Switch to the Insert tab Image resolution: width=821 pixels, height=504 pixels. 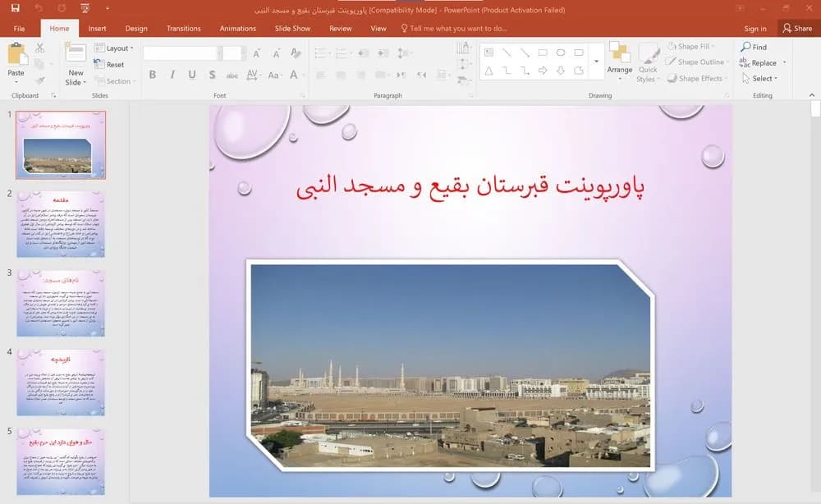97,29
